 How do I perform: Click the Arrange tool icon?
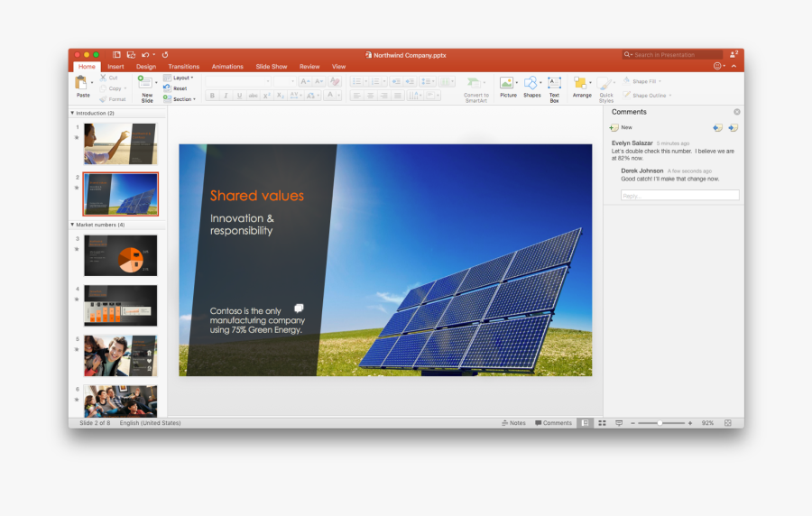pos(581,84)
